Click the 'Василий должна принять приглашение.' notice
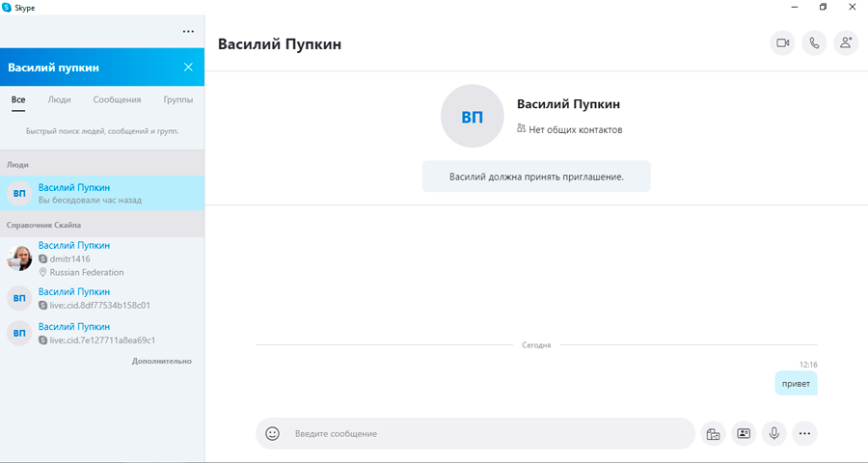Image resolution: width=868 pixels, height=463 pixels. click(536, 177)
